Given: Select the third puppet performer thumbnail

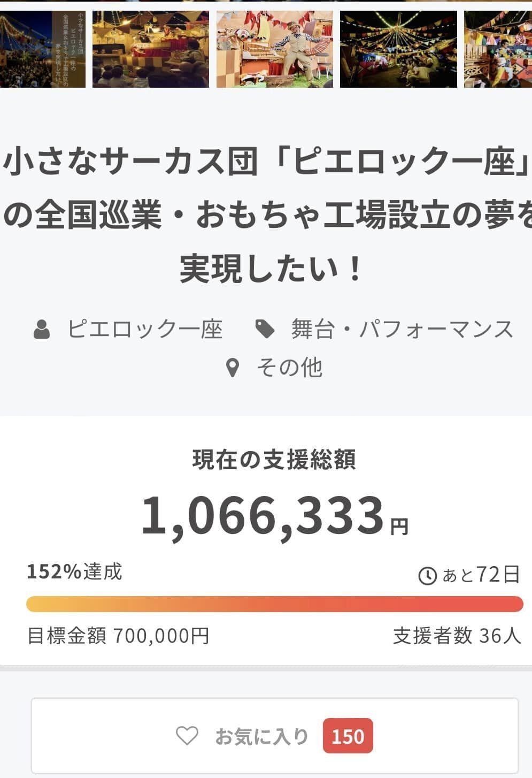Looking at the screenshot, I should (x=276, y=47).
